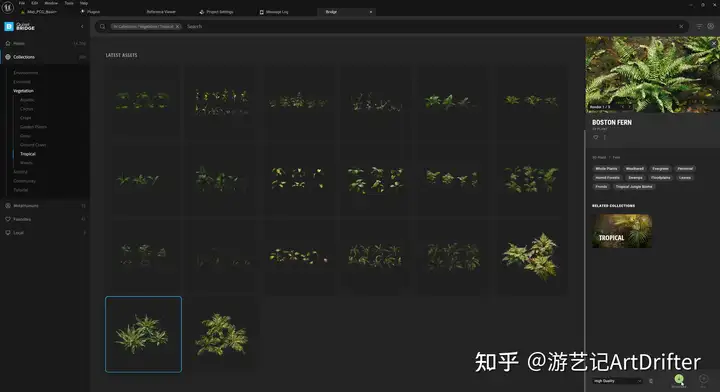Collapse the Bridge sidebar with the arrow
Screen dimensions: 720x392
[x=82, y=27]
